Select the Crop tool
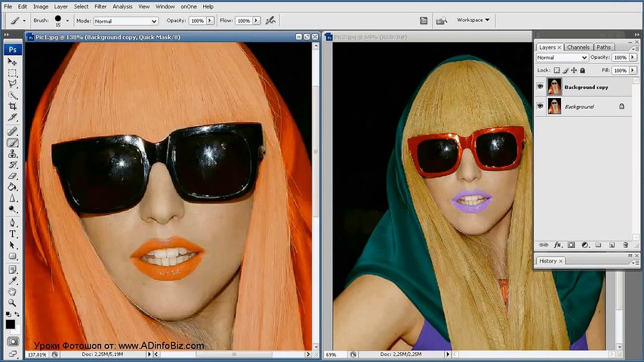The width and height of the screenshot is (644, 362). coord(12,106)
